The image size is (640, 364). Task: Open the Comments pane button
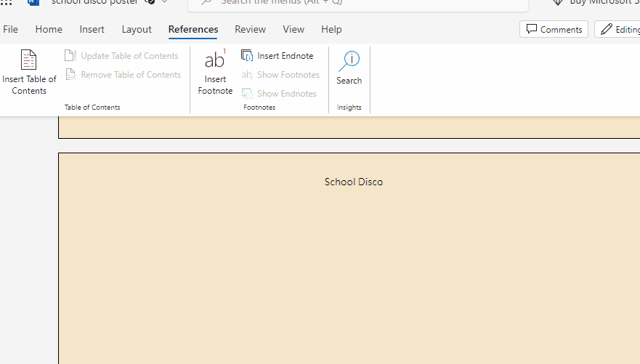pyautogui.click(x=554, y=29)
